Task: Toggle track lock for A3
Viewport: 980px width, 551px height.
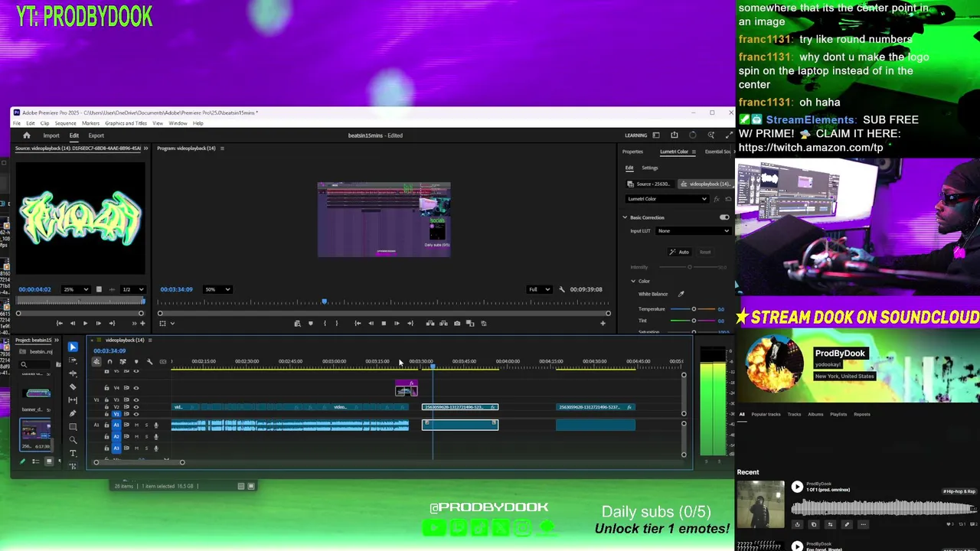Action: (106, 448)
